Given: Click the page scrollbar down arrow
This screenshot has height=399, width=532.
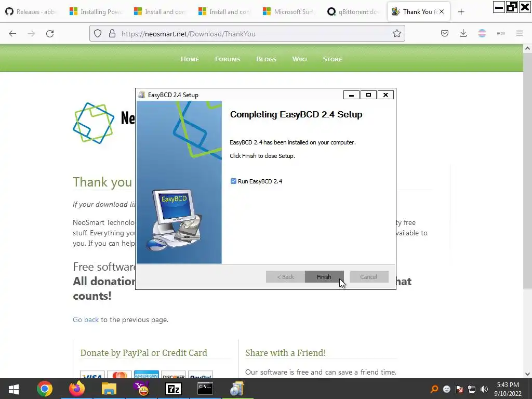Looking at the screenshot, I should pos(527,374).
